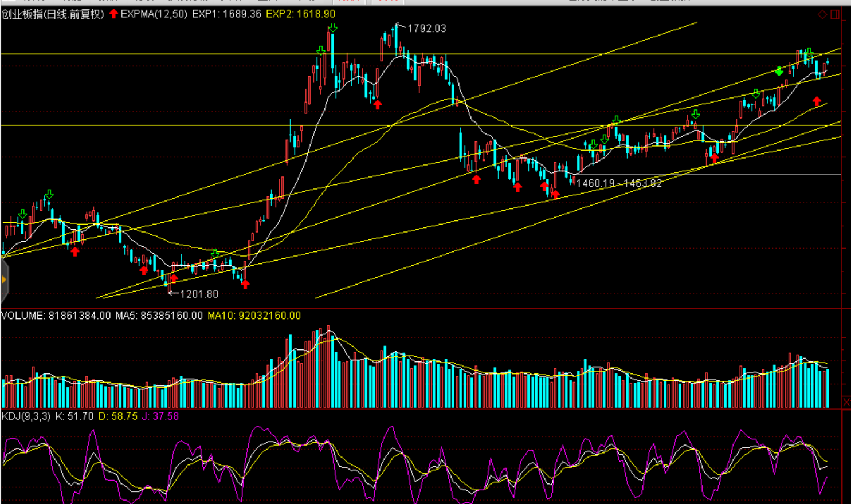Expand the left sidebar via orange arrow
Viewport: 851px width, 504px height.
(3, 280)
